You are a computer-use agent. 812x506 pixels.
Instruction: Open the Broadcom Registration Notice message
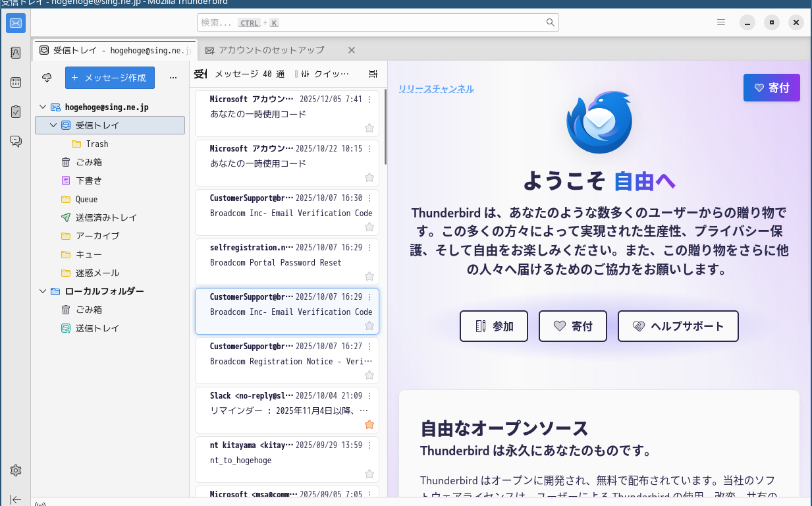point(287,360)
